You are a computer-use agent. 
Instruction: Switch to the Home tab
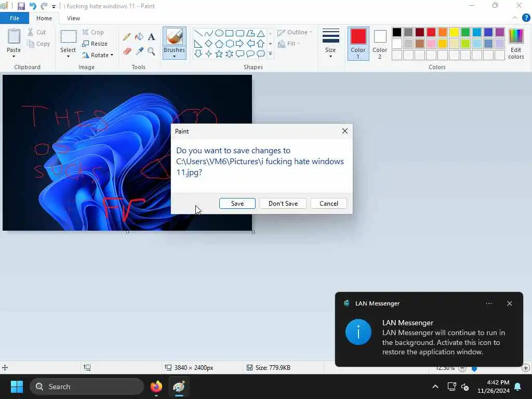[44, 18]
